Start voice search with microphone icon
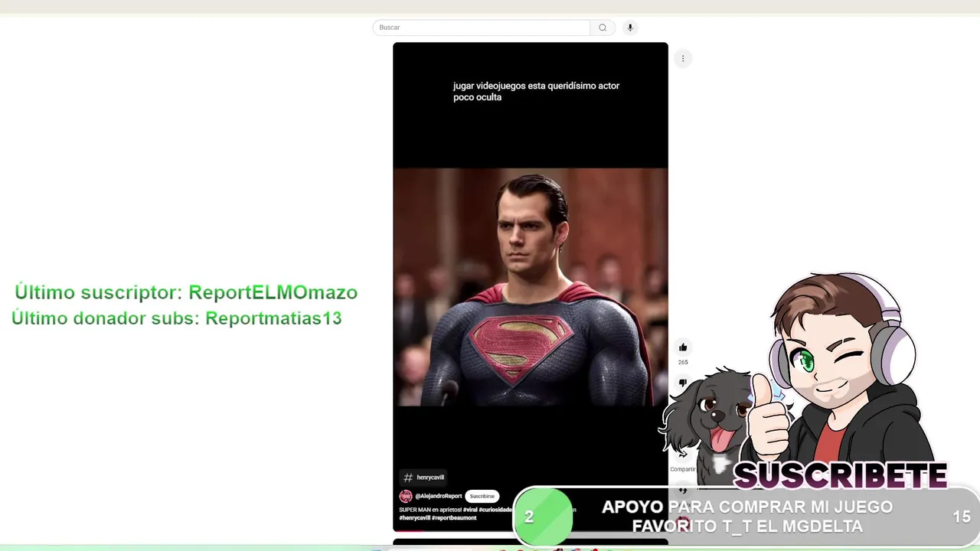 tap(630, 28)
